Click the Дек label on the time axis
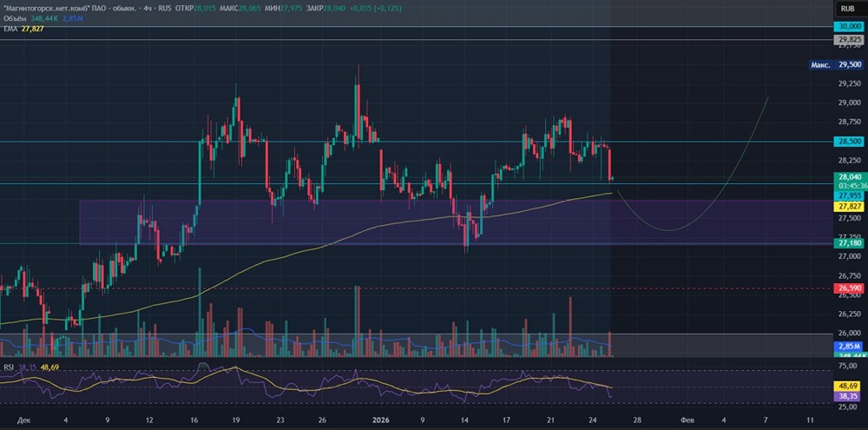Screen dimensions: 868x430 (x=23, y=420)
